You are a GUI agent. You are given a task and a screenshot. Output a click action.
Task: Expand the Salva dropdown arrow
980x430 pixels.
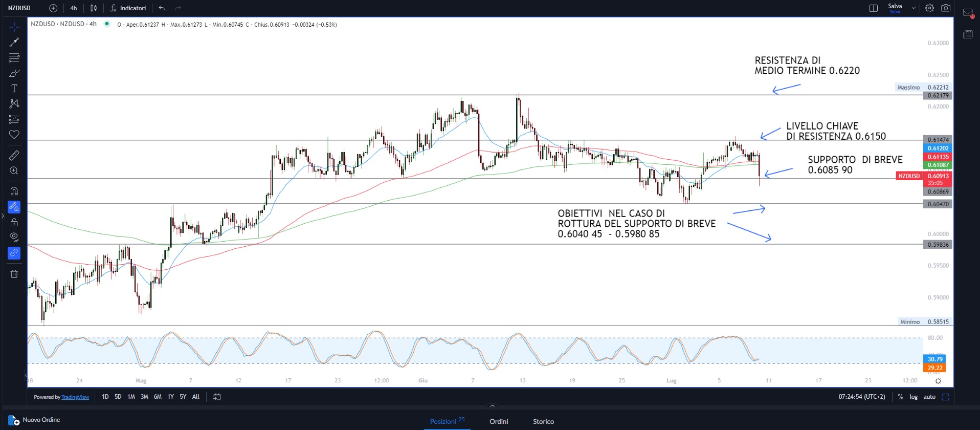tap(913, 8)
